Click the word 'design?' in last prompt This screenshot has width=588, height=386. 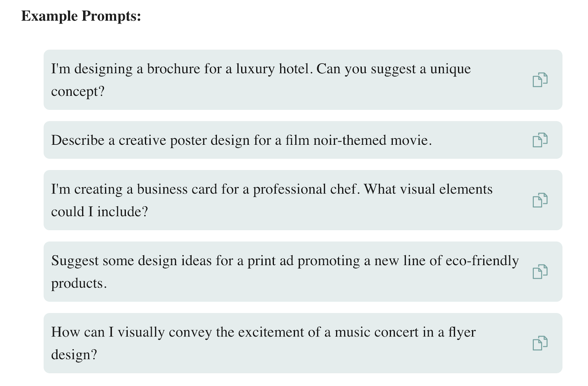(74, 355)
